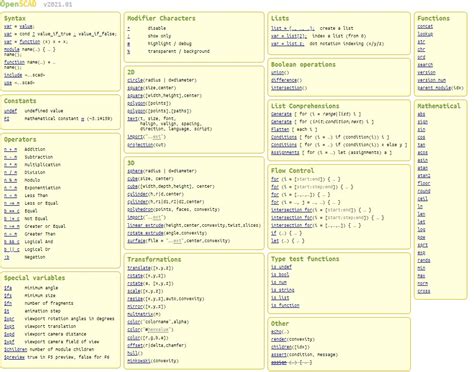The height and width of the screenshot is (372, 474).
Task: Open the echo link under Other
Action: click(276, 332)
